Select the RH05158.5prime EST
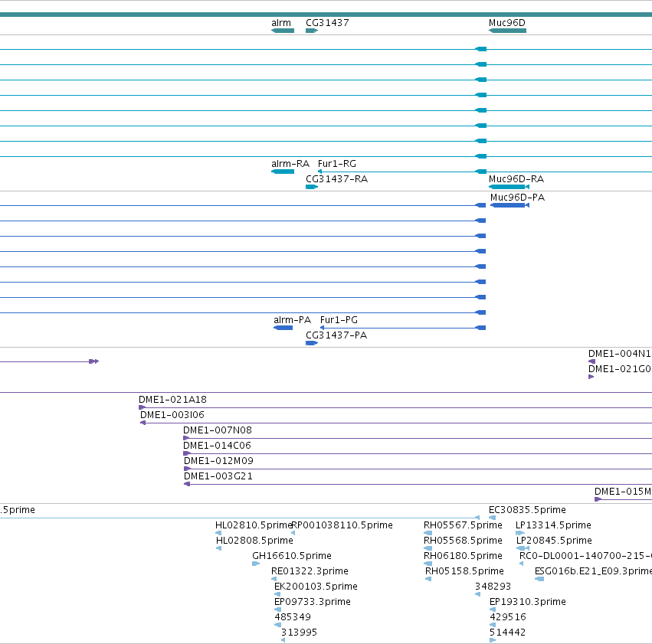This screenshot has height=644, width=652. coord(428,579)
